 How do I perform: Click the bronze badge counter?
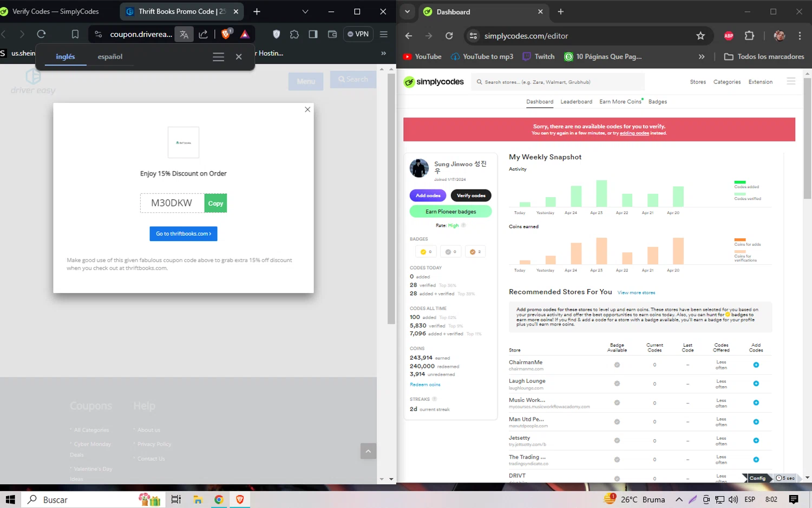(475, 252)
